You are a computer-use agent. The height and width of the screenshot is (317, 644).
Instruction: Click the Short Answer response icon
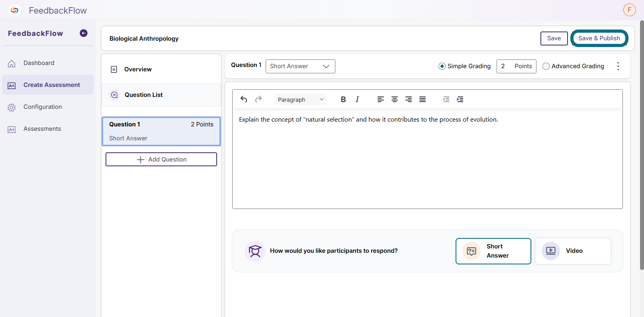(472, 251)
